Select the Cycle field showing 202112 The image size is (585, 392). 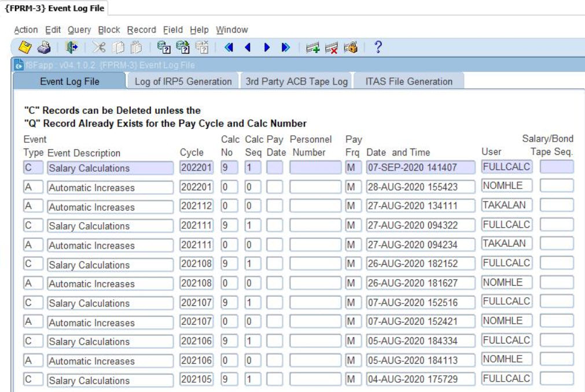pyautogui.click(x=196, y=207)
